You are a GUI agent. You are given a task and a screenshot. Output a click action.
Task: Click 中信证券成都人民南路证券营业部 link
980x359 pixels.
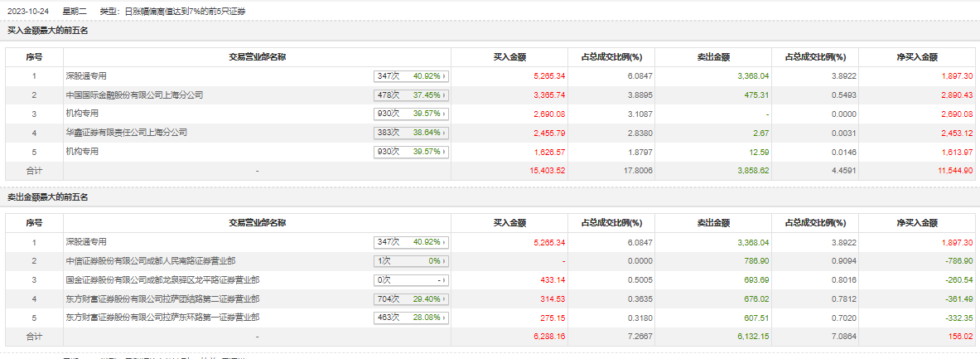point(150,261)
